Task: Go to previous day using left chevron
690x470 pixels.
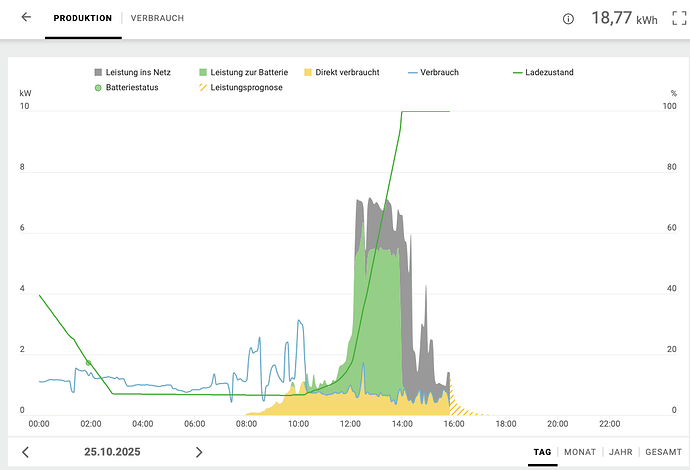Action: (x=26, y=452)
